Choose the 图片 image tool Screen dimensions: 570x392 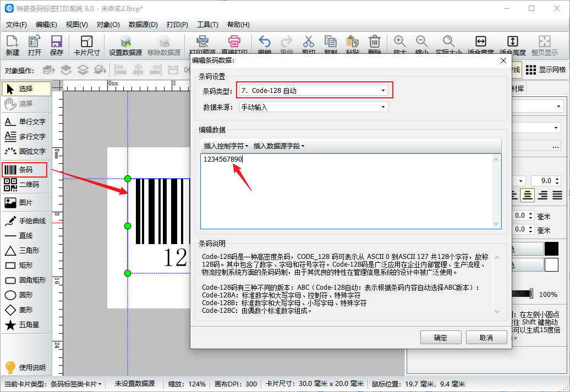(x=24, y=203)
